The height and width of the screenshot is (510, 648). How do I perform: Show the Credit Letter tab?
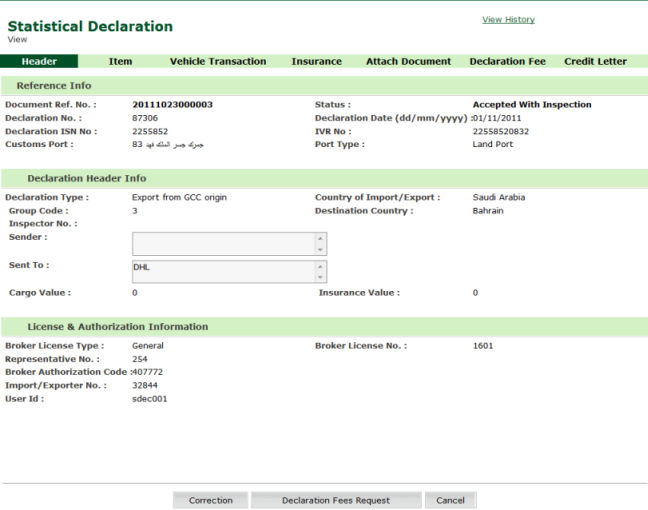[x=595, y=61]
